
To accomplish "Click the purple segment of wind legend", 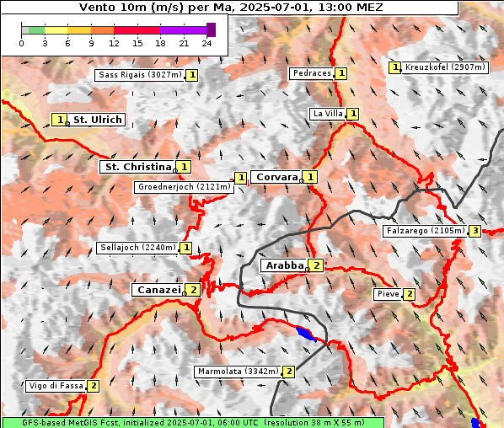I will click(183, 30).
